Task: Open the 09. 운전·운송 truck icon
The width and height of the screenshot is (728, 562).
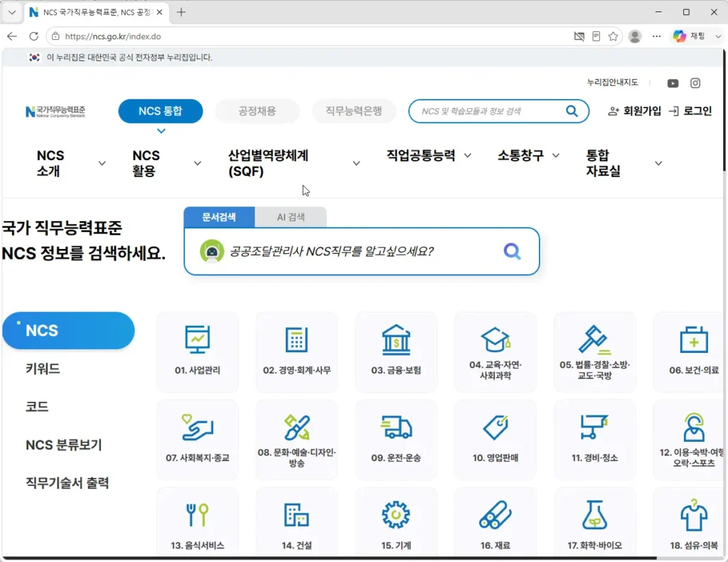Action: tap(396, 428)
